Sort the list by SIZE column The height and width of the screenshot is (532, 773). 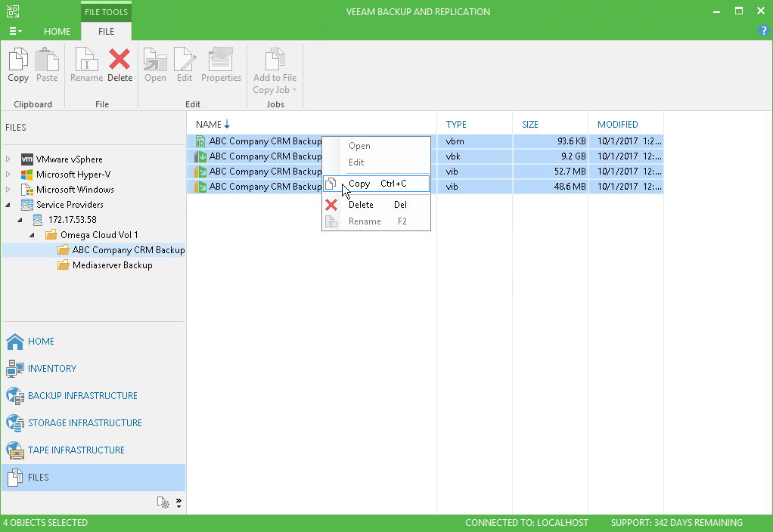530,125
